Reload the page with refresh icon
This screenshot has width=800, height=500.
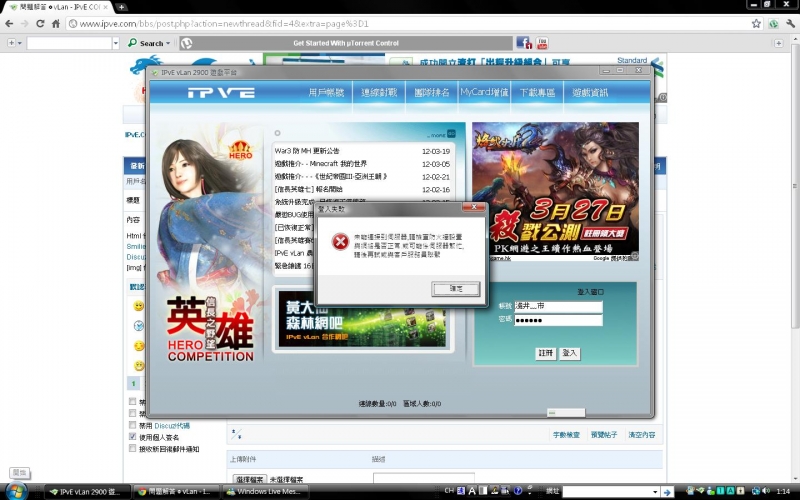click(40, 23)
